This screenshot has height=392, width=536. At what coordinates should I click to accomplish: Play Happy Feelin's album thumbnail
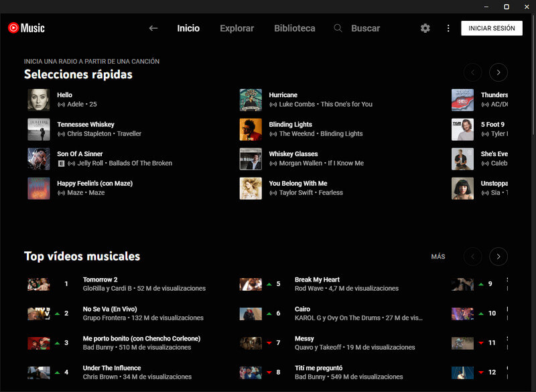39,188
